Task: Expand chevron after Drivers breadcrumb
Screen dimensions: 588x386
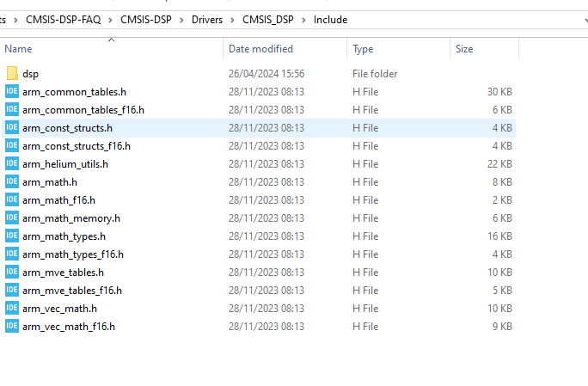Action: (x=232, y=20)
